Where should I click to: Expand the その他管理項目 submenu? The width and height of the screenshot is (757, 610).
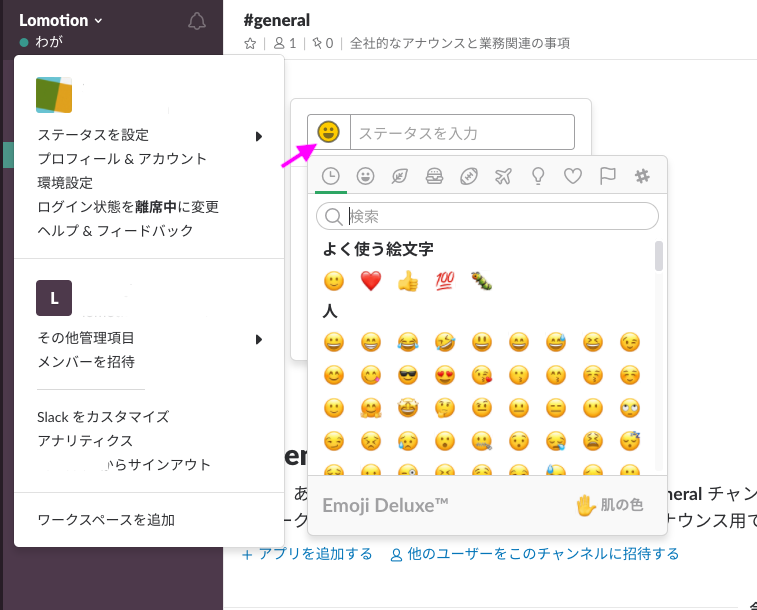148,338
